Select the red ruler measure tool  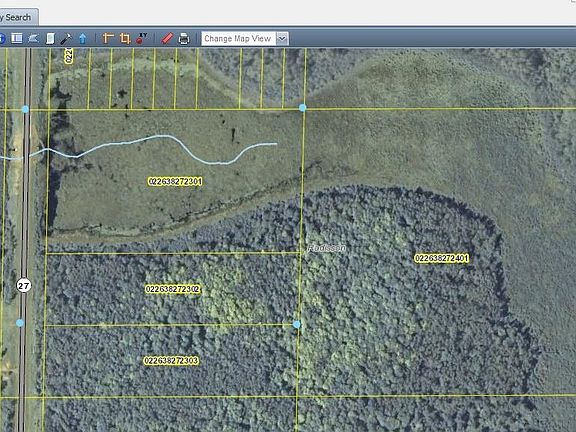click(x=167, y=38)
